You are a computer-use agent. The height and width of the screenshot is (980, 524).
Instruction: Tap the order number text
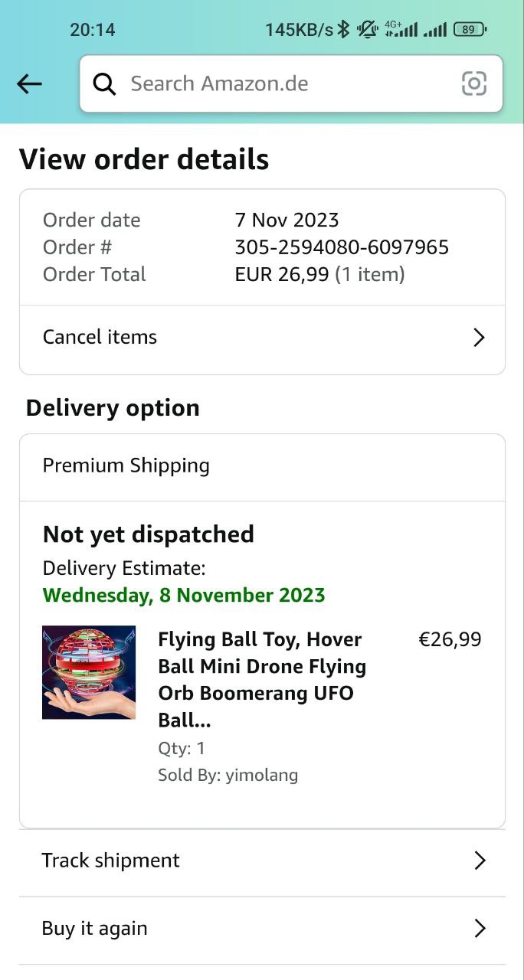click(x=342, y=247)
